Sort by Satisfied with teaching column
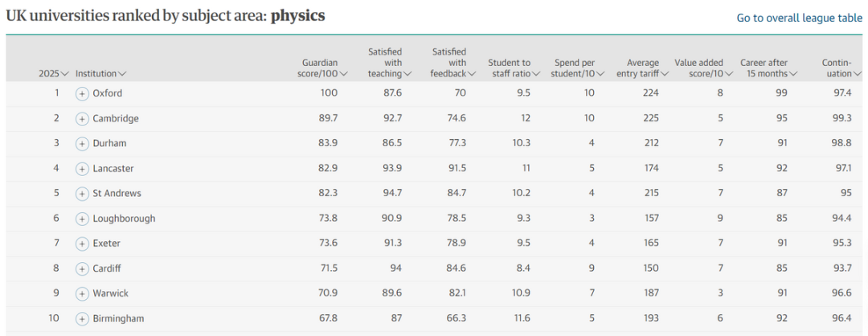Image resolution: width=868 pixels, height=336 pixels. click(389, 64)
